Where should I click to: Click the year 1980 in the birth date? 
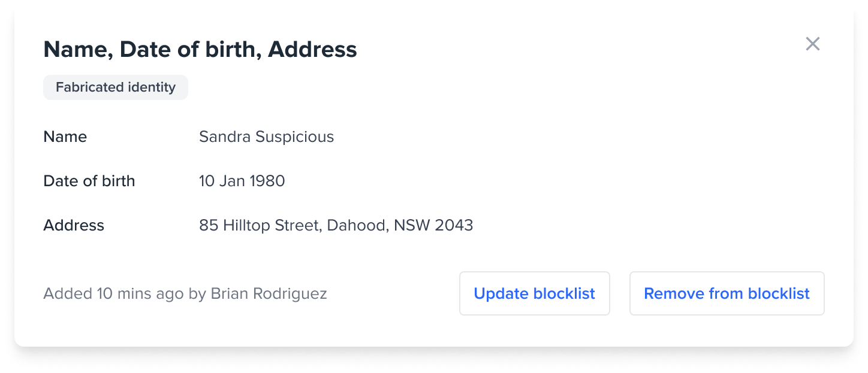pos(266,181)
